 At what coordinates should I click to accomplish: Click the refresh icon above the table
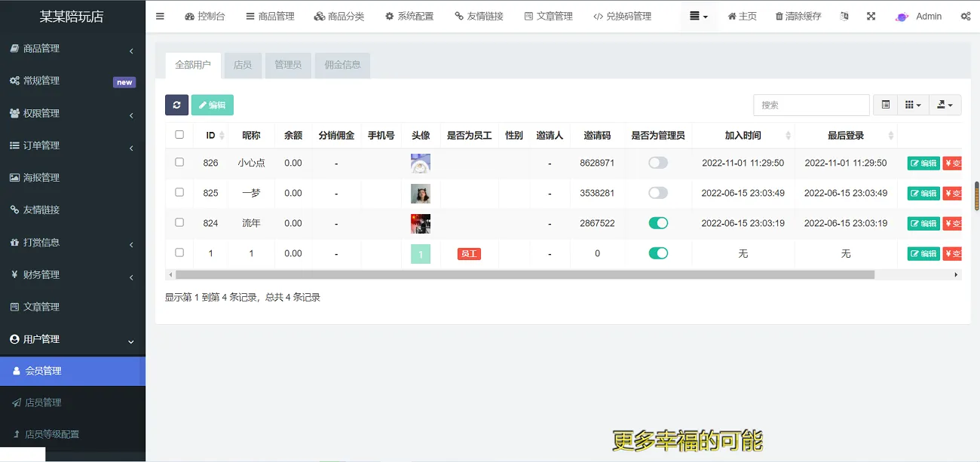click(176, 105)
